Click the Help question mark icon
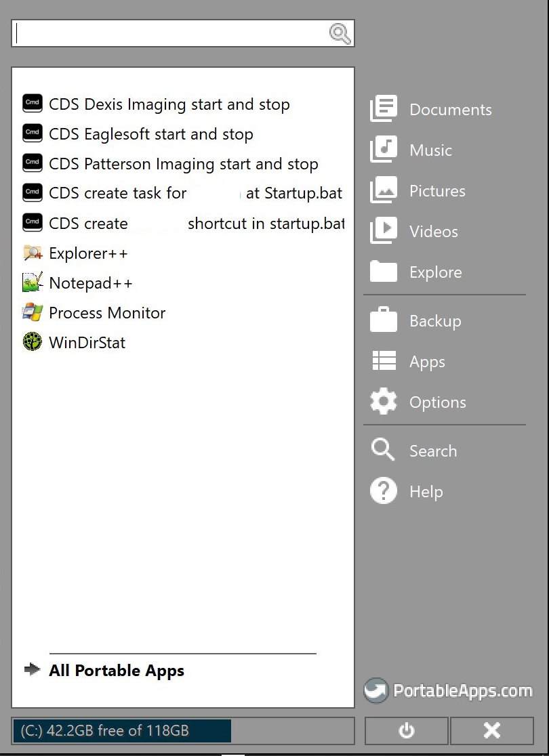 point(383,491)
